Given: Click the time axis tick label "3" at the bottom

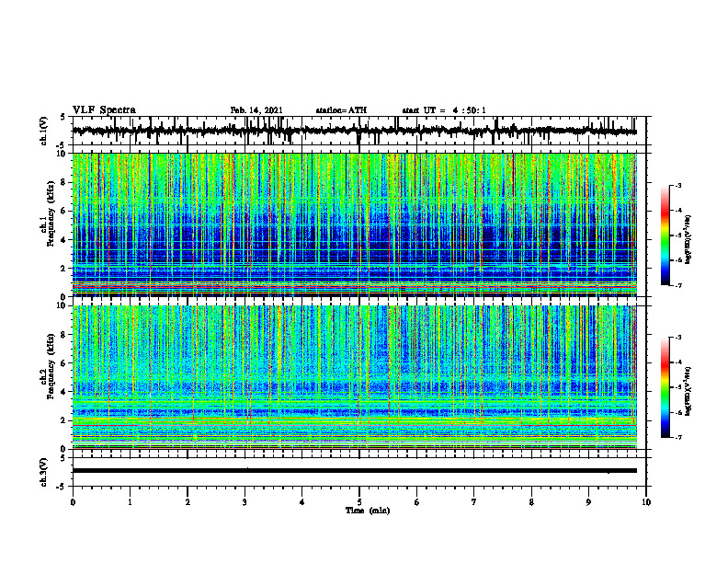Looking at the screenshot, I should tap(245, 502).
